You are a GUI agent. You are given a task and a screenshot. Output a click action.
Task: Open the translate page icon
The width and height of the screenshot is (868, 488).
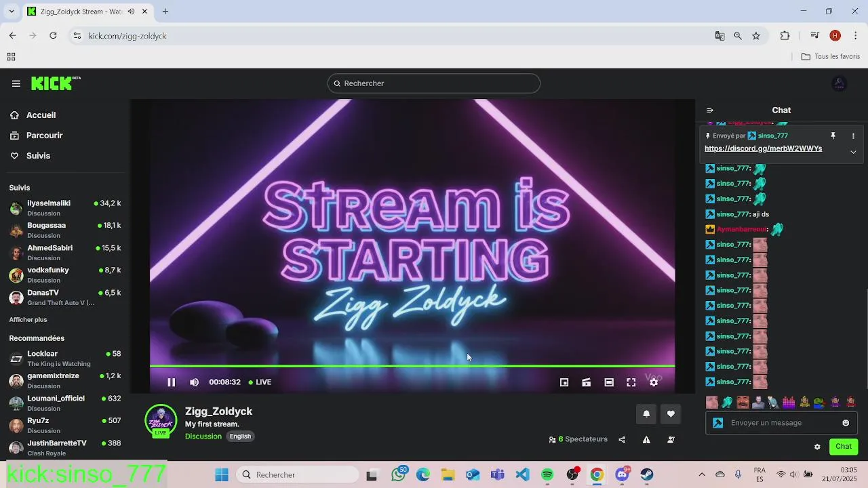pos(719,36)
